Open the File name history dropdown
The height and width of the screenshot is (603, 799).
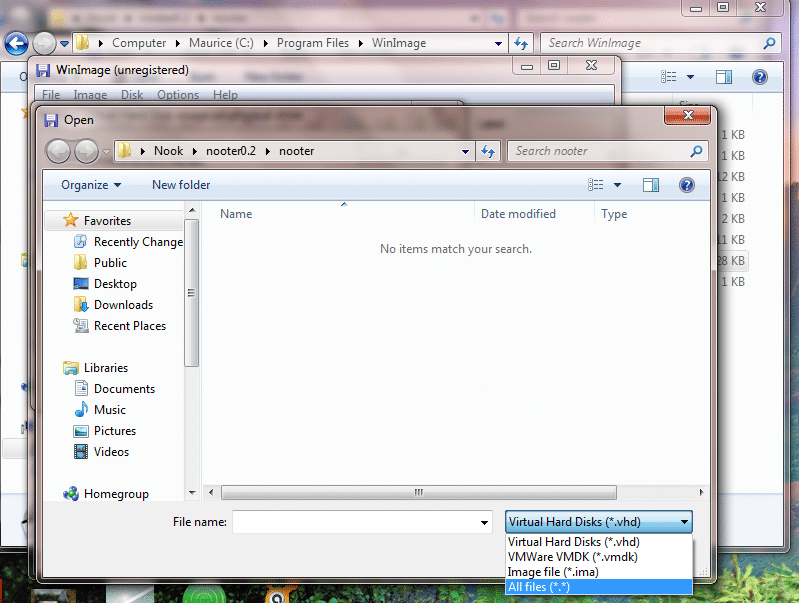tap(484, 522)
